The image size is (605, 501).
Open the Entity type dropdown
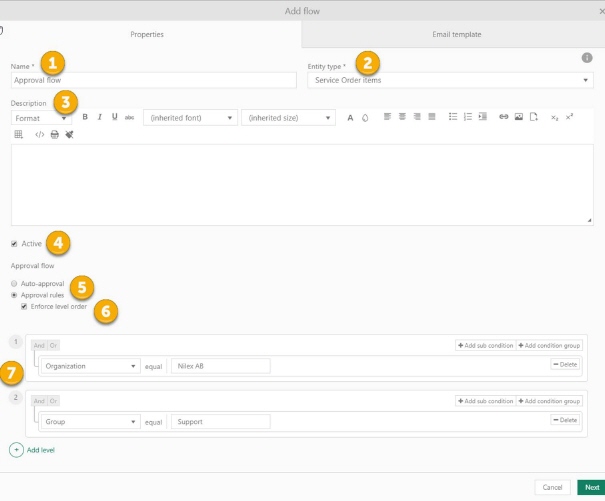[450, 80]
